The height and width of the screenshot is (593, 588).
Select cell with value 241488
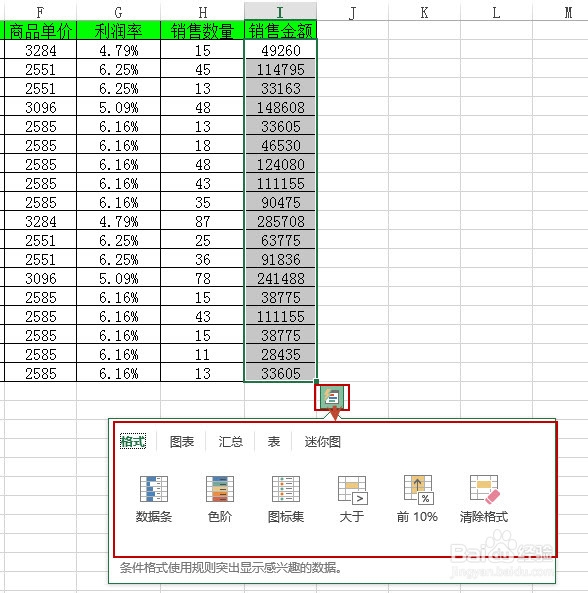coord(280,278)
